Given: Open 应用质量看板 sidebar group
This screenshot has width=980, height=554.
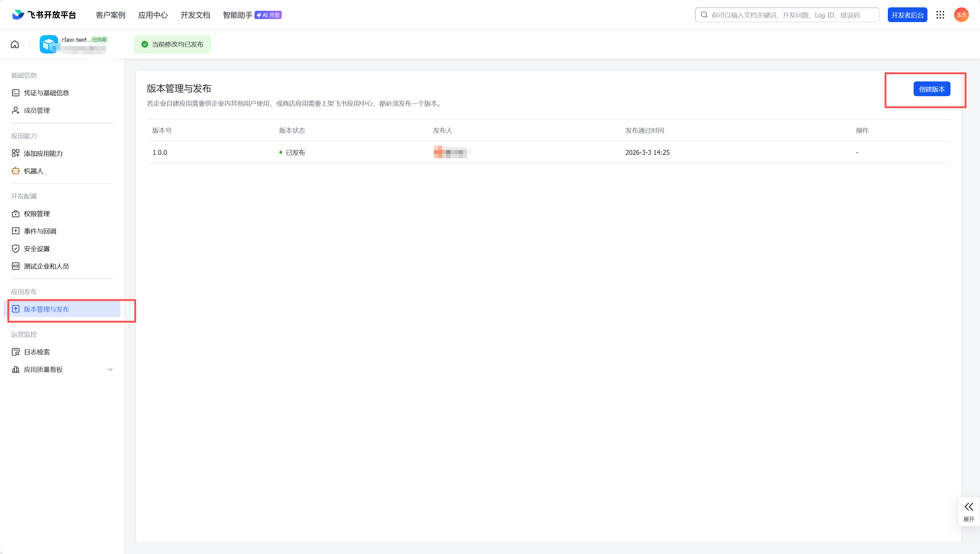Looking at the screenshot, I should tap(43, 369).
